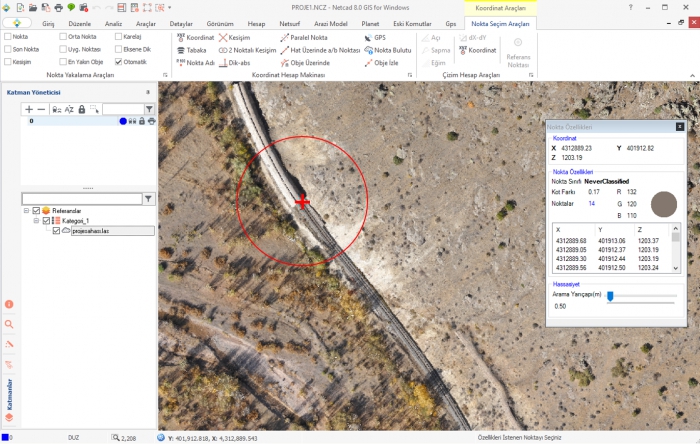Viewport: 700px width, 444px height.
Task: Click the brown point color swatch
Action: click(x=663, y=204)
